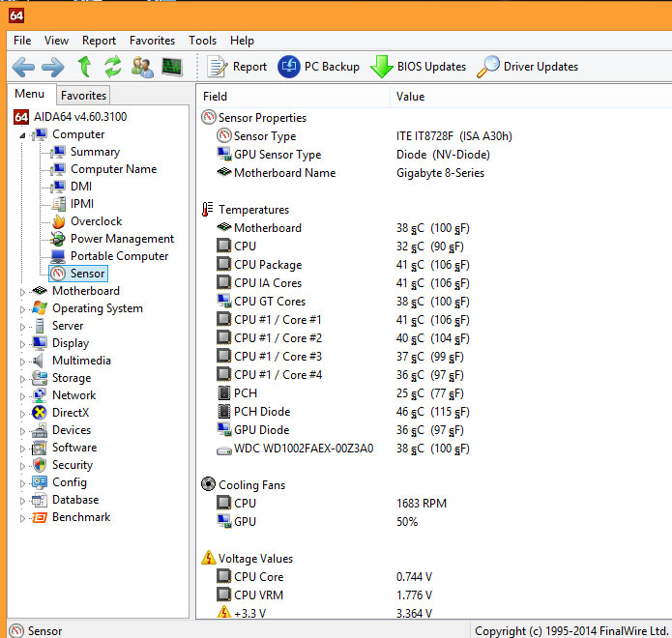
Task: Select the CPU Package temperature row
Action: coord(435,264)
